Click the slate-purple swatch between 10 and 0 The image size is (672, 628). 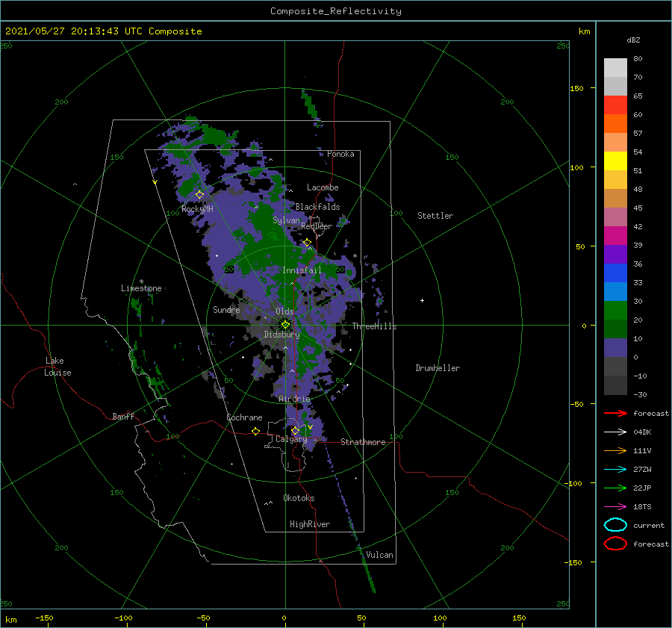click(615, 348)
